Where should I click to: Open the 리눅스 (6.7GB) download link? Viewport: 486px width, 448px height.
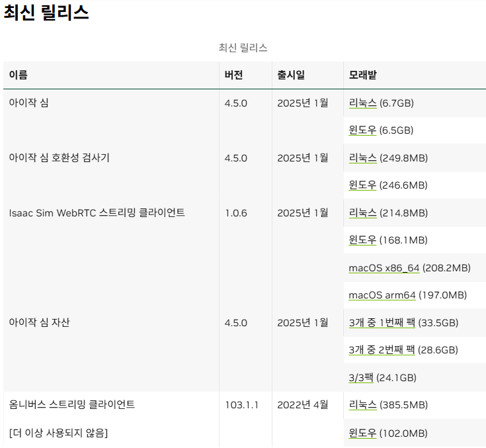[362, 103]
